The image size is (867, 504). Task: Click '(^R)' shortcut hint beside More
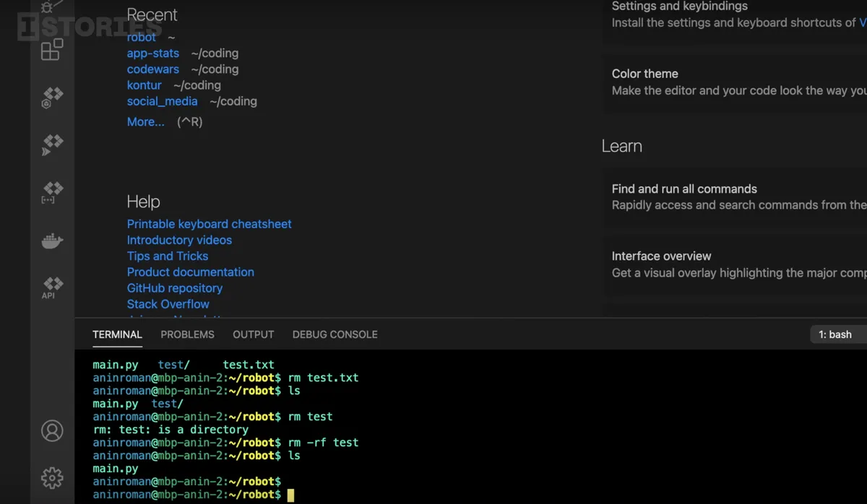(190, 122)
